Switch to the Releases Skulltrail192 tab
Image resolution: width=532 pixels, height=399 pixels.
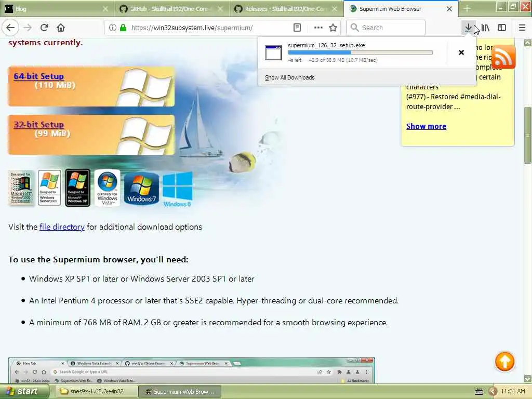tap(285, 9)
